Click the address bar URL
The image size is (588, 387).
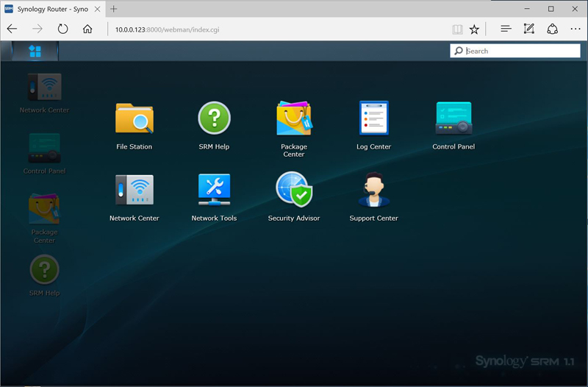point(168,29)
